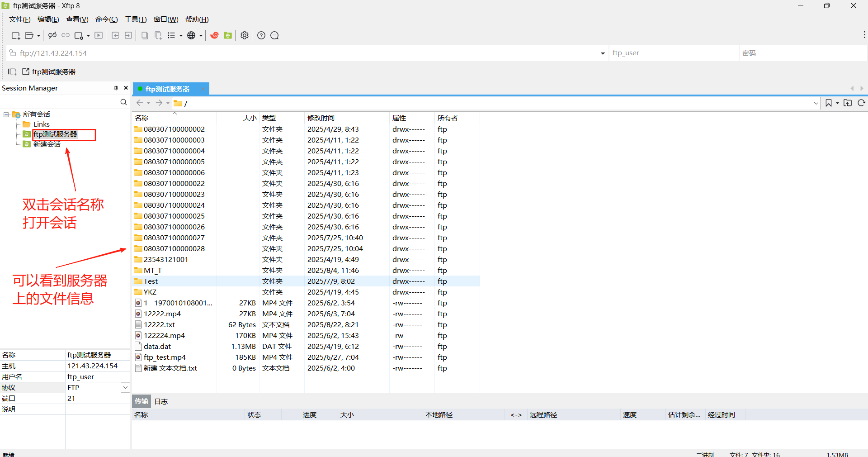Click the play-in-box toolbar icon
This screenshot has height=457, width=868.
click(99, 35)
